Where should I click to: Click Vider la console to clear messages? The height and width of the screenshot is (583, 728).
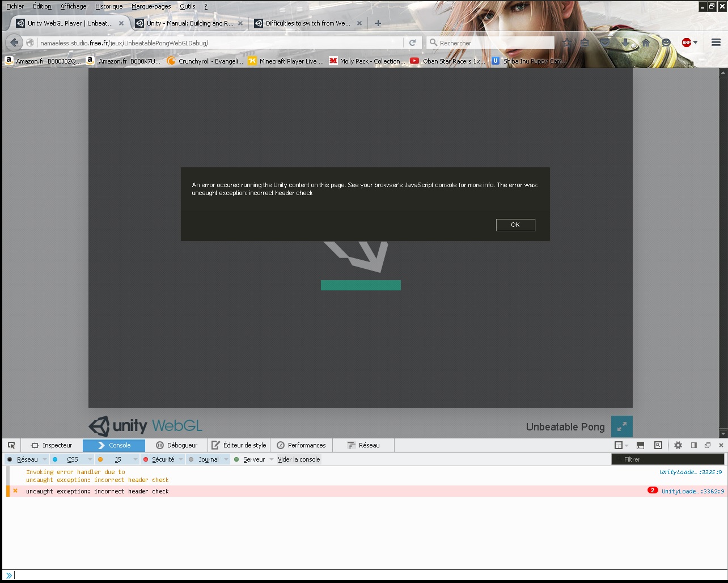299,459
